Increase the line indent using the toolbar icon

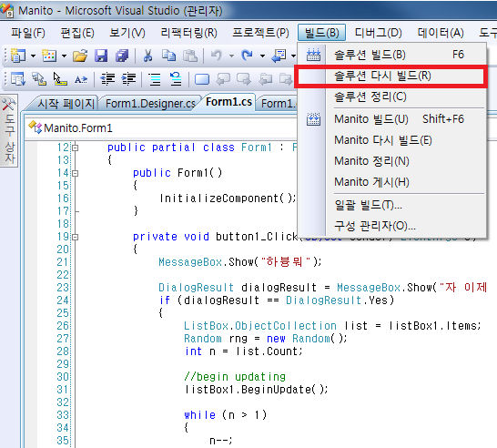pos(128,79)
